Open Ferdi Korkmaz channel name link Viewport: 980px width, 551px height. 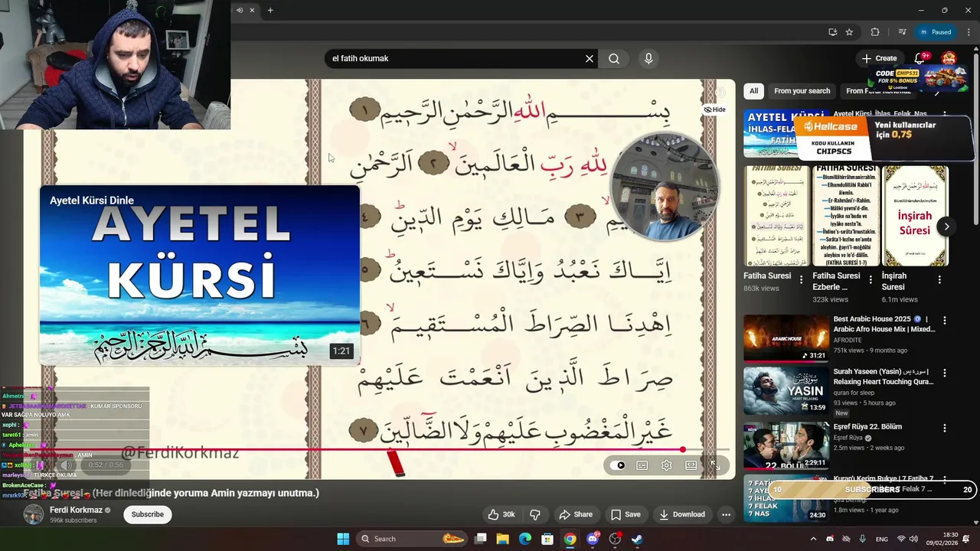[x=76, y=510]
